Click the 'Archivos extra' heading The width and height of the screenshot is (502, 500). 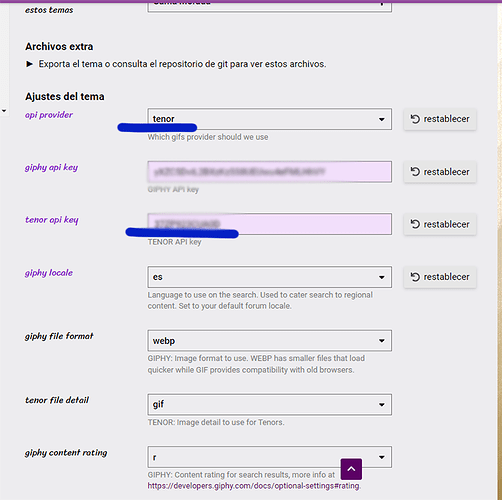tap(59, 47)
